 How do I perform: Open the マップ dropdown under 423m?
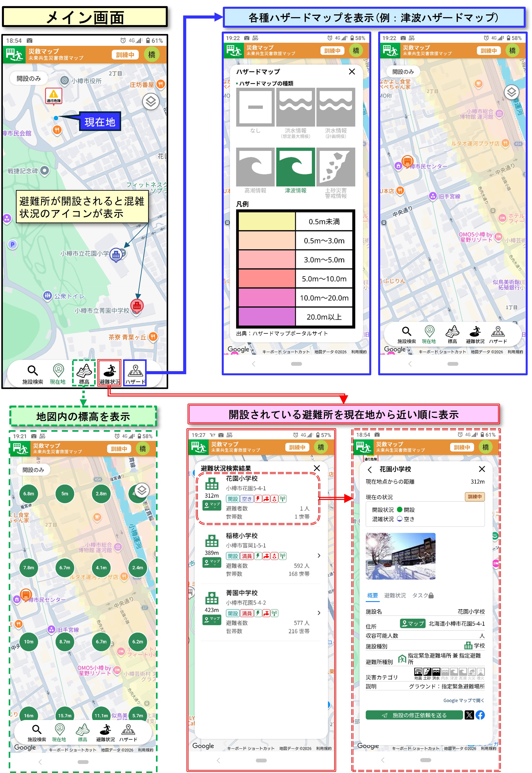pos(212,620)
